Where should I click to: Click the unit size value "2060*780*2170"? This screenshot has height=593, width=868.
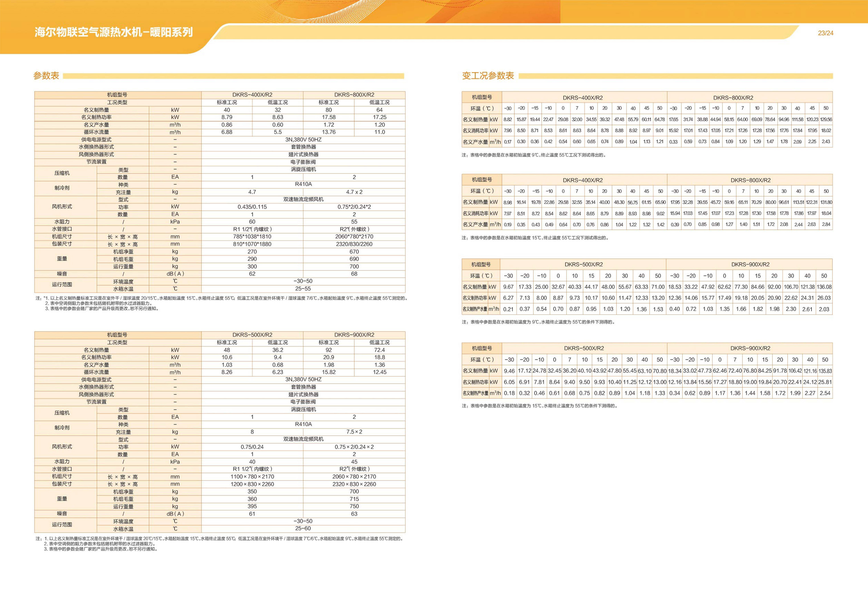point(354,236)
